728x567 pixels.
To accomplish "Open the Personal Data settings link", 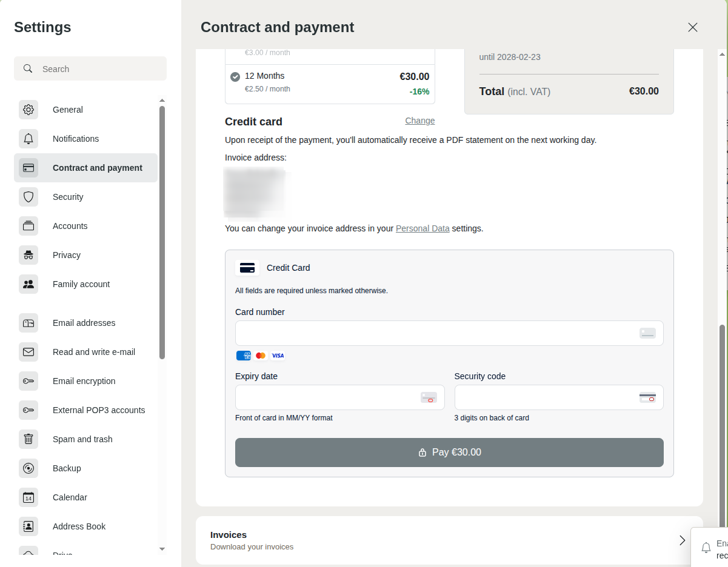I will 422,228.
